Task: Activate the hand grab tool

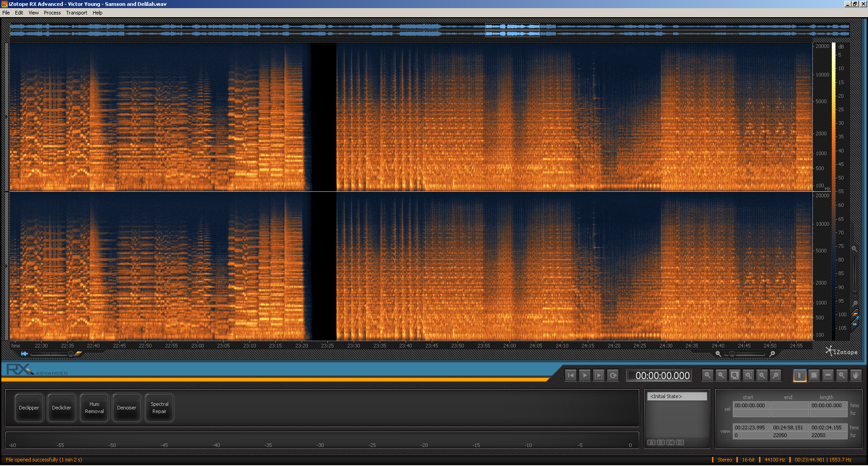Action: click(x=855, y=376)
